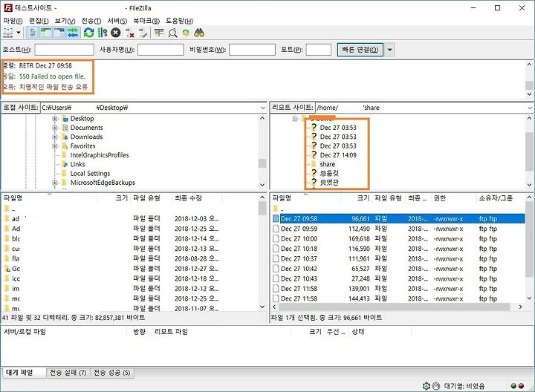535x392 pixels.
Task: Open the 도움말(H) menu
Action: [180, 21]
